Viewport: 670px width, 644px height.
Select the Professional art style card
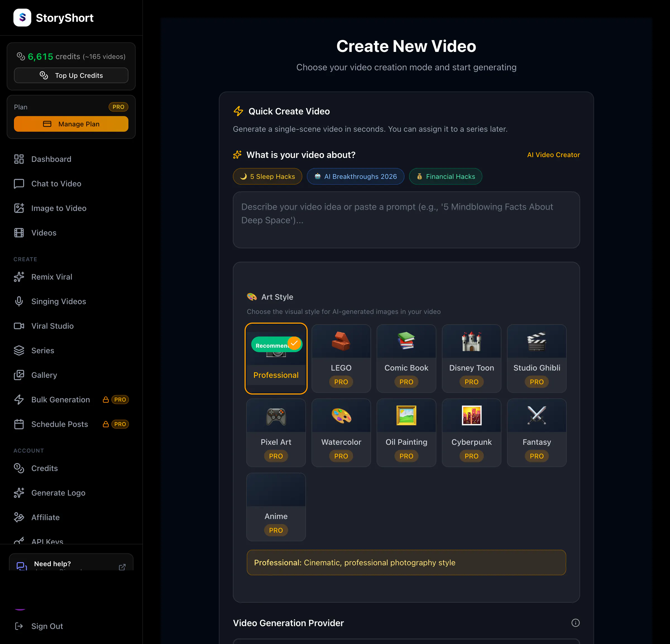click(276, 359)
